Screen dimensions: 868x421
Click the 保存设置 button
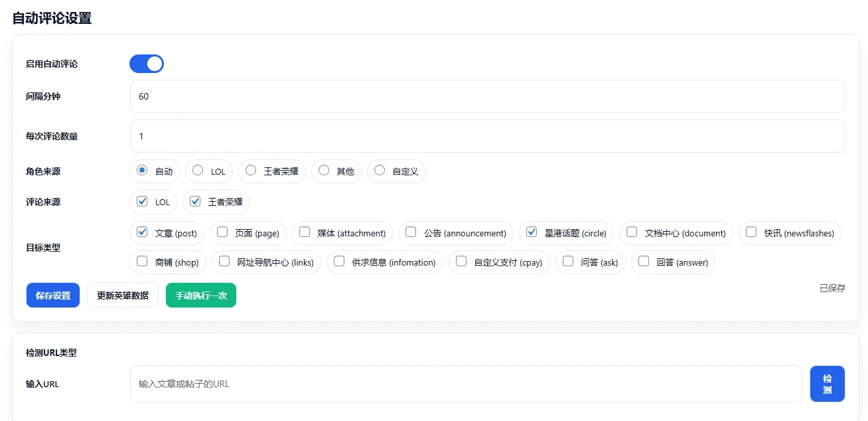tap(53, 295)
